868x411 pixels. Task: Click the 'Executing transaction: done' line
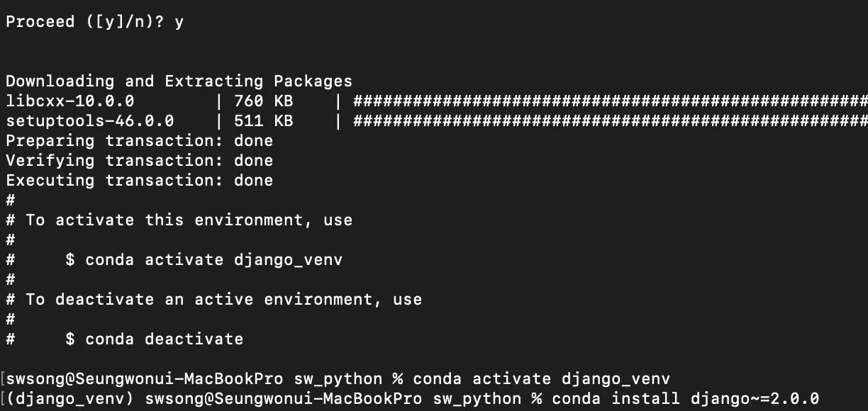click(x=139, y=181)
